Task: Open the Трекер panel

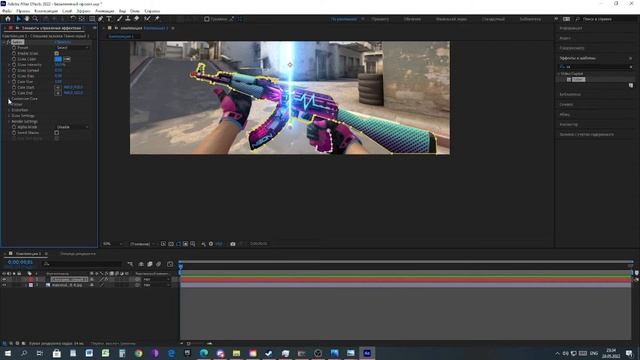Action: (568, 124)
